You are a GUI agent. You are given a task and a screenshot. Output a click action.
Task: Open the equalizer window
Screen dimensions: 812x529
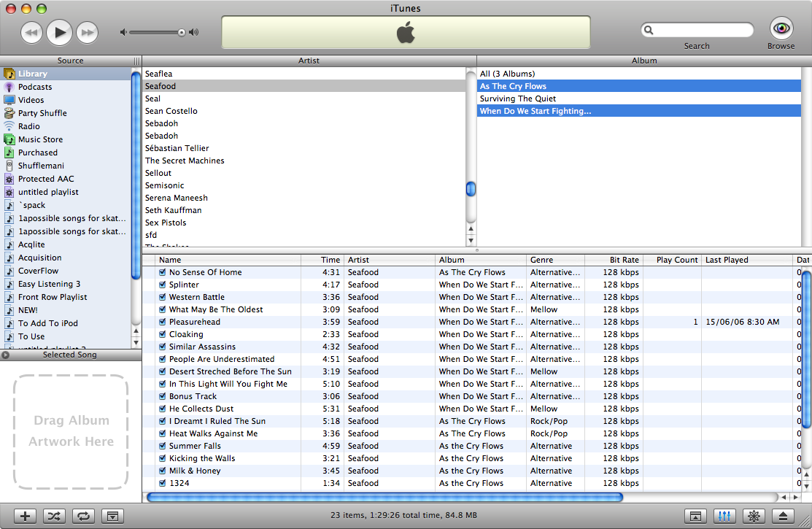(724, 516)
